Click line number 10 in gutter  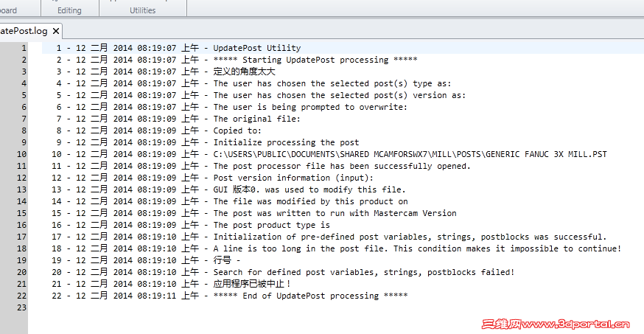coord(22,154)
